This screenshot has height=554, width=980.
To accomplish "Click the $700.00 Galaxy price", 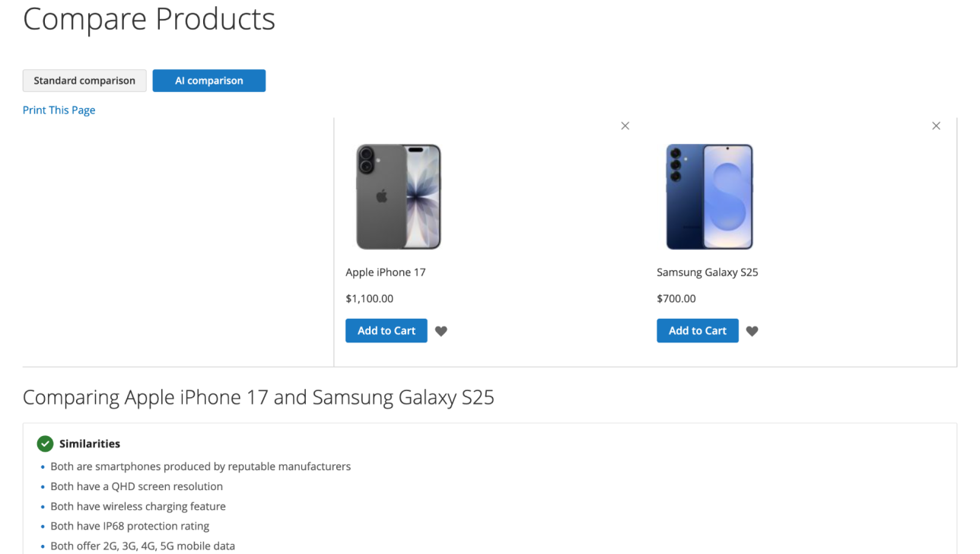I will click(x=676, y=299).
